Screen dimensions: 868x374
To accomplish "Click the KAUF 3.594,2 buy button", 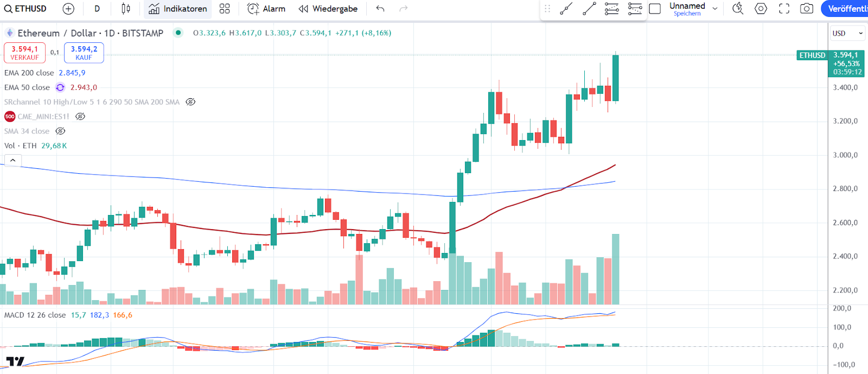I will coord(84,53).
